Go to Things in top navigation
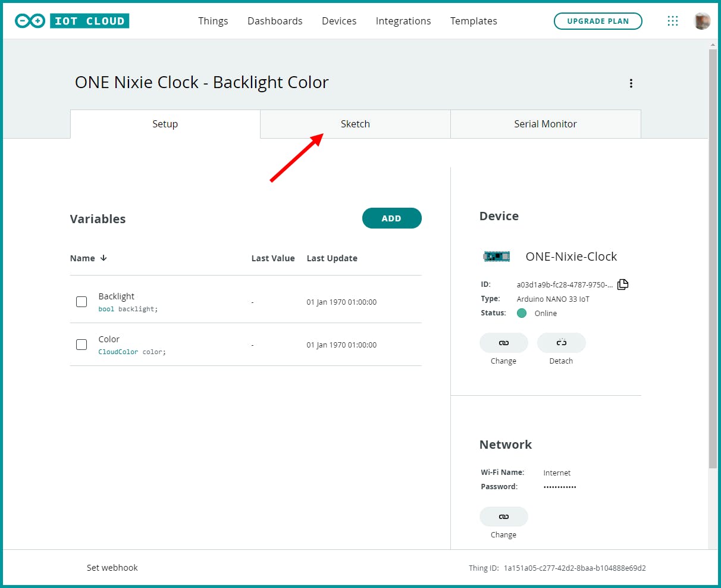The width and height of the screenshot is (721, 588). pos(213,21)
